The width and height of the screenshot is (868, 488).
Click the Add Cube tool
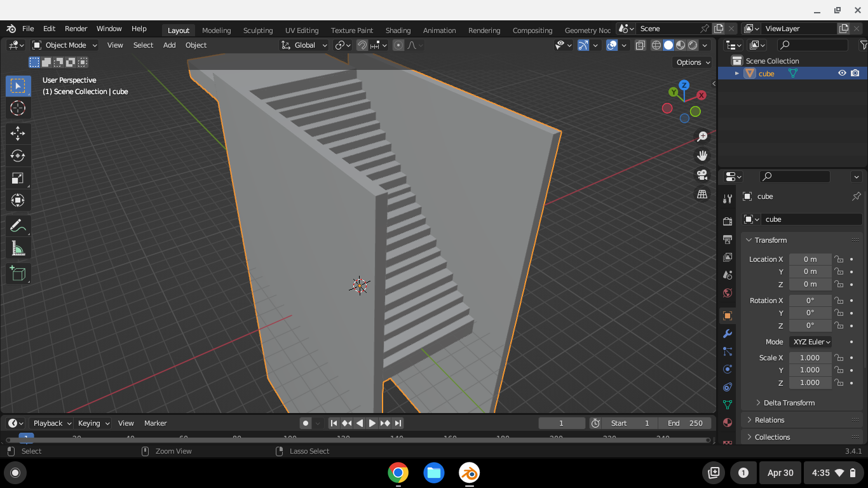pyautogui.click(x=18, y=274)
